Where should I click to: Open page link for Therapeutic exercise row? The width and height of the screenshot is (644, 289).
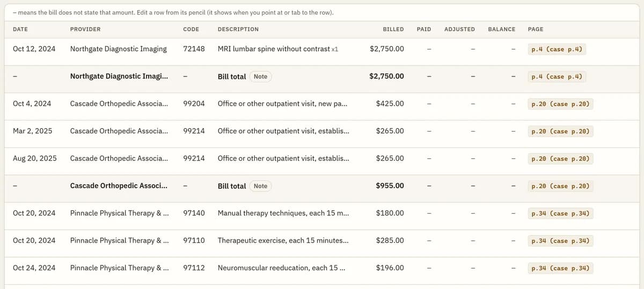[x=560, y=241]
